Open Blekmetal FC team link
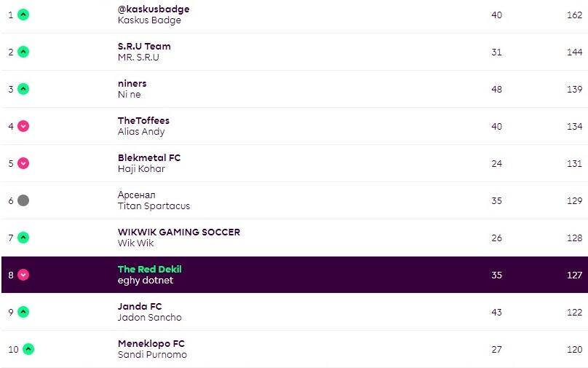 coord(149,158)
